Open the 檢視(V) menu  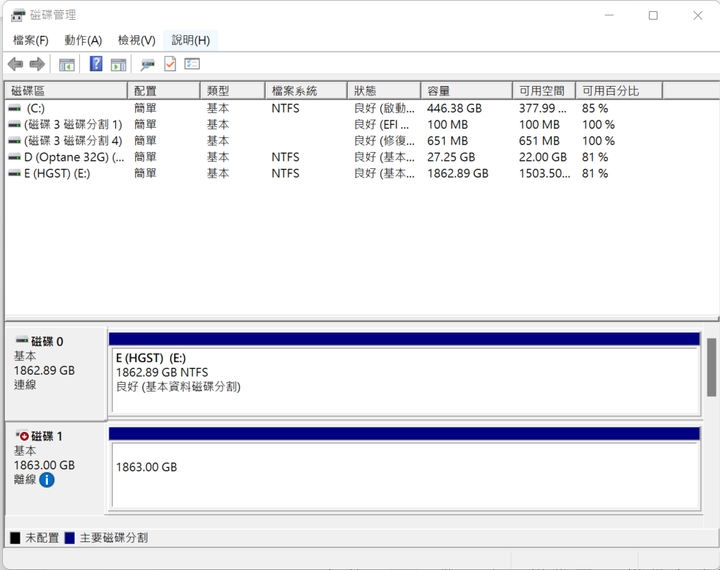pos(137,40)
